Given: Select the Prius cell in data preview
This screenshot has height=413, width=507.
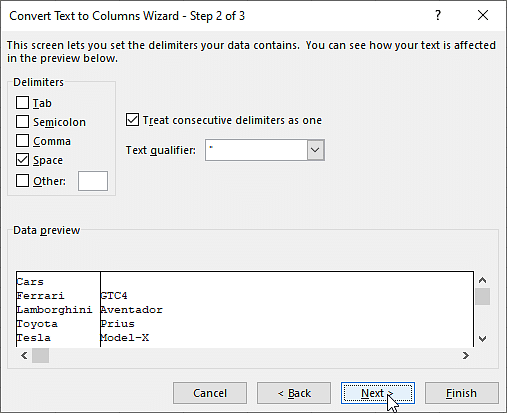Looking at the screenshot, I should [118, 324].
